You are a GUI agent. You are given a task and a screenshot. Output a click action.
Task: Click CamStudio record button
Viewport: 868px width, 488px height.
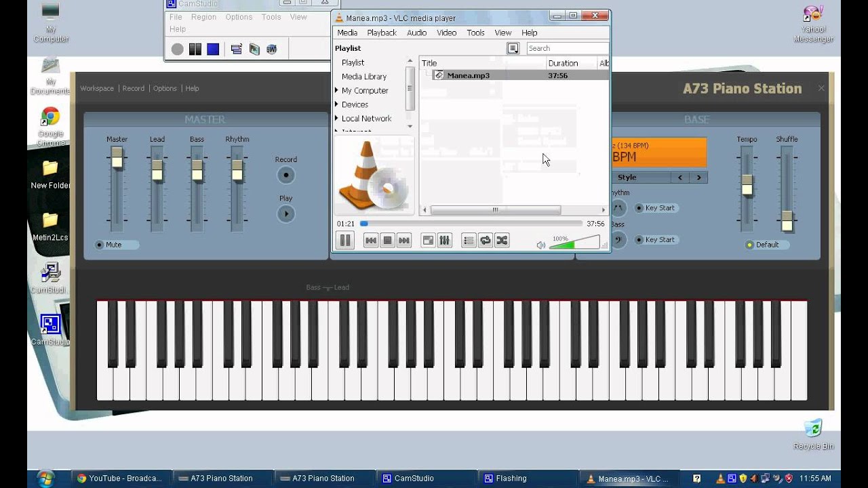177,49
